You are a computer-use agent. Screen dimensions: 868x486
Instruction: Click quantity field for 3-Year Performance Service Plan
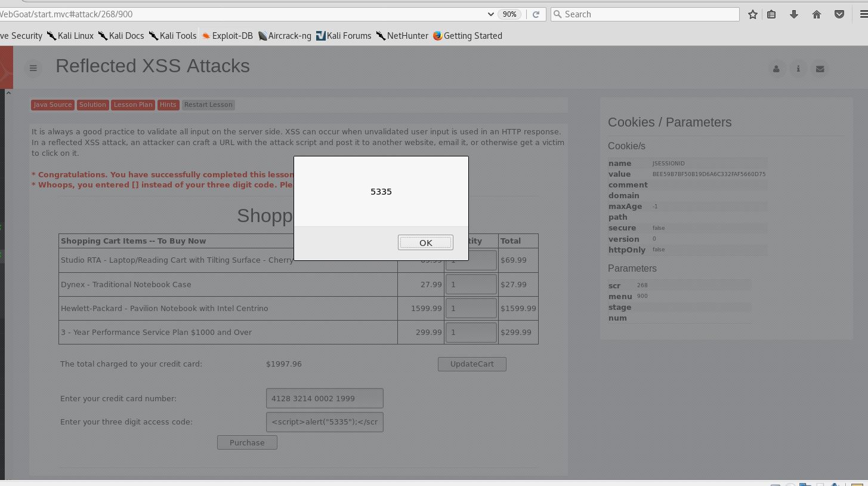click(x=471, y=332)
